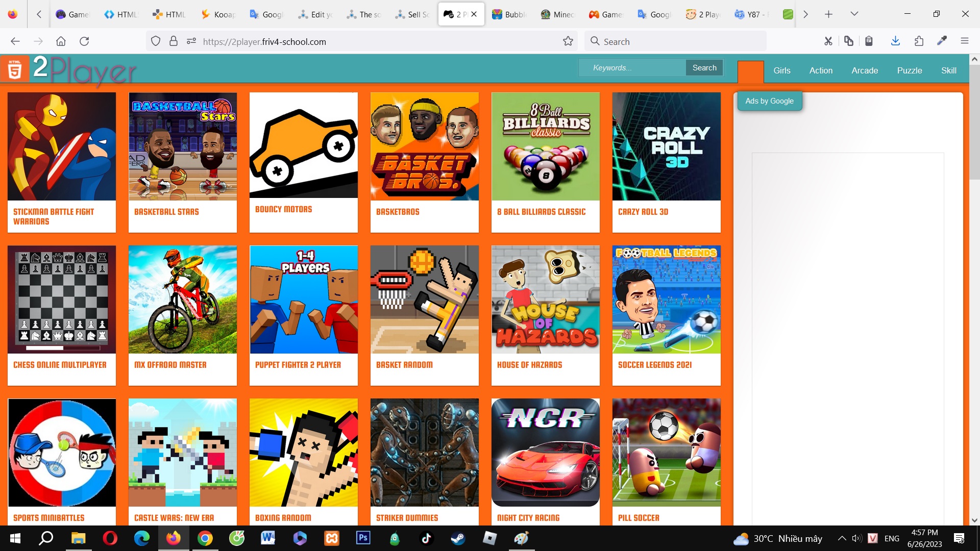This screenshot has height=551, width=980.
Task: Open the Firefox hamburger application menu
Action: [x=964, y=41]
